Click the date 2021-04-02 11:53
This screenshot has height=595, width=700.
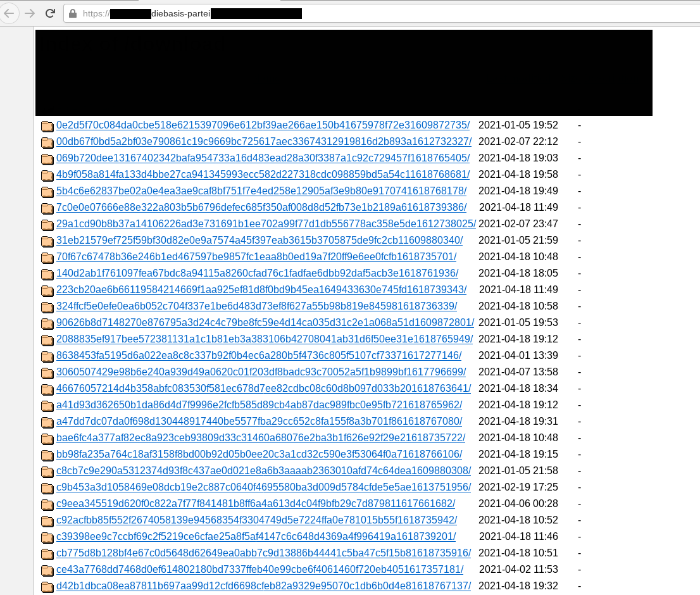[x=518, y=570]
